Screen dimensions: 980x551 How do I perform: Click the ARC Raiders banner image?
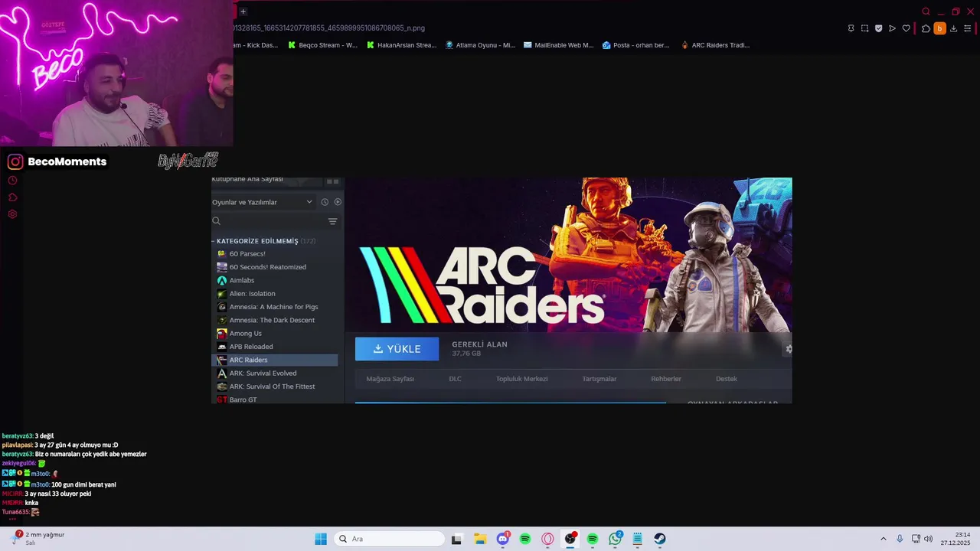tap(568, 255)
